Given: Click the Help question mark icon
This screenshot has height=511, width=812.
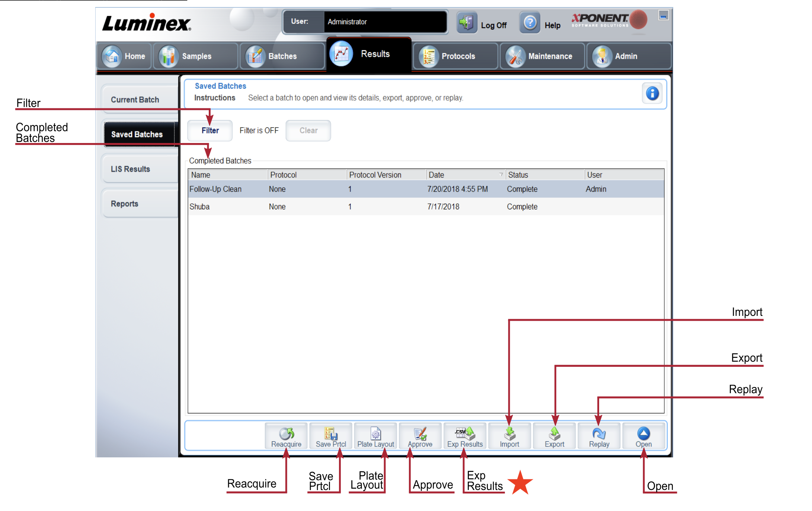Looking at the screenshot, I should 530,23.
